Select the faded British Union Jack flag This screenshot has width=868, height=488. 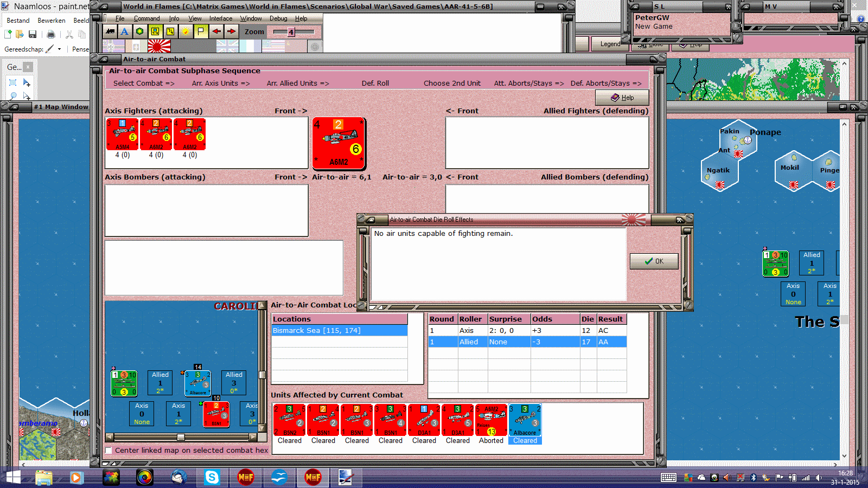(227, 46)
